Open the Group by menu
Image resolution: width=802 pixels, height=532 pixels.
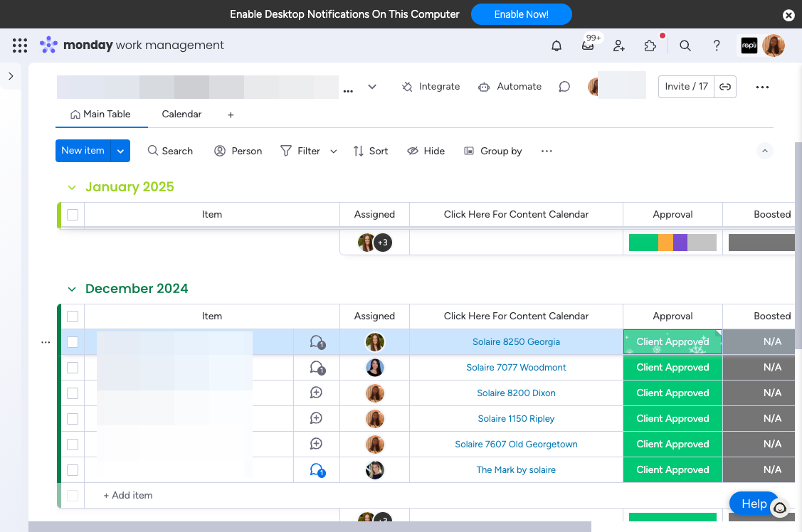(x=493, y=151)
